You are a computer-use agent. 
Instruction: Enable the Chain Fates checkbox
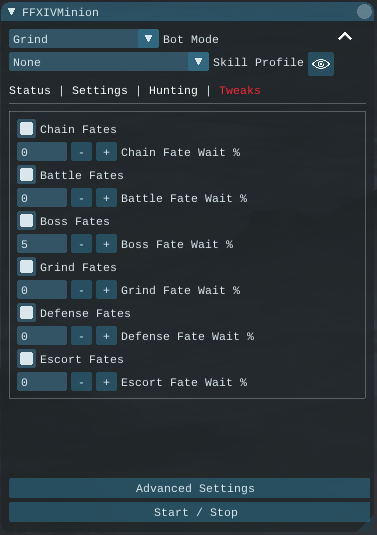coord(27,129)
